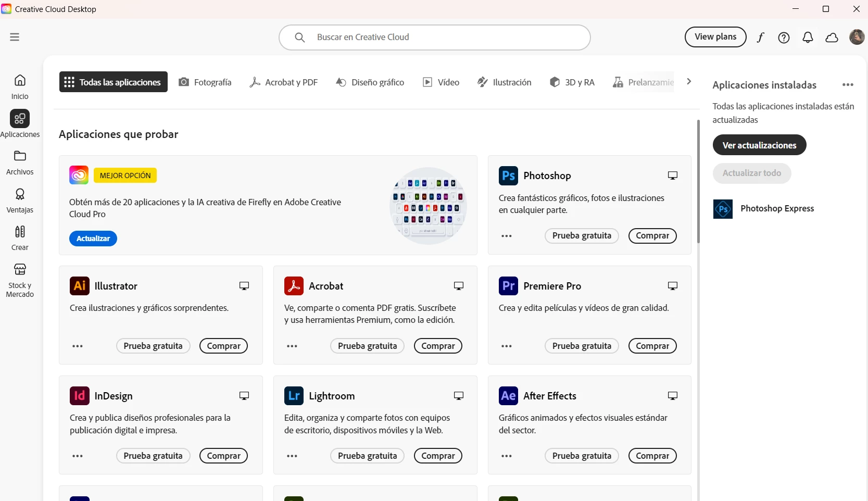
Task: Click the After Effects app icon
Action: point(508,396)
